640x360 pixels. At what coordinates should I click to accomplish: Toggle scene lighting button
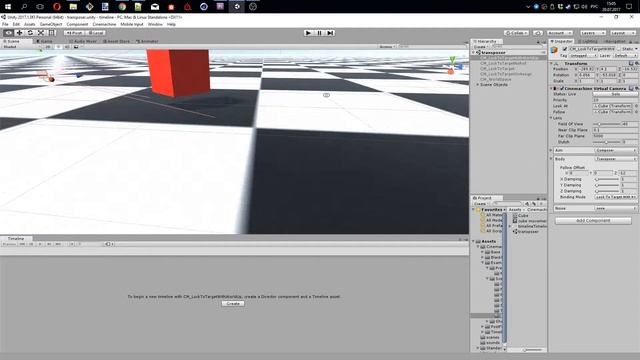59,47
